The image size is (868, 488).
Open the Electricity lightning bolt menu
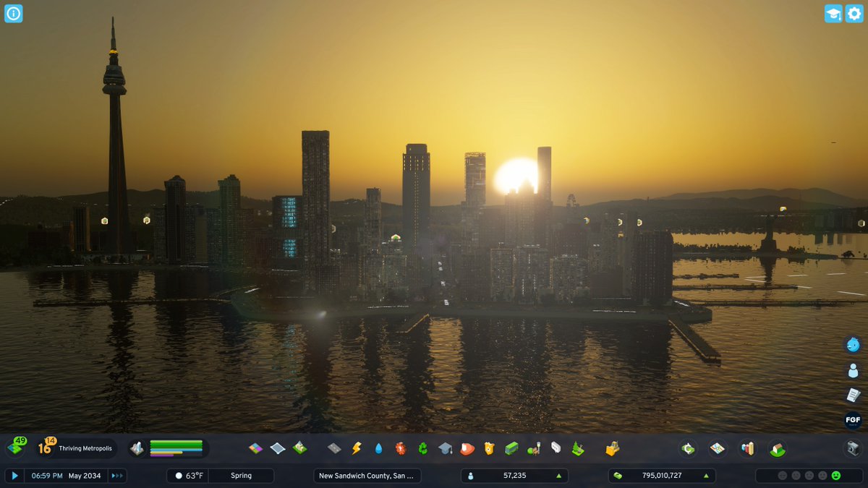356,448
